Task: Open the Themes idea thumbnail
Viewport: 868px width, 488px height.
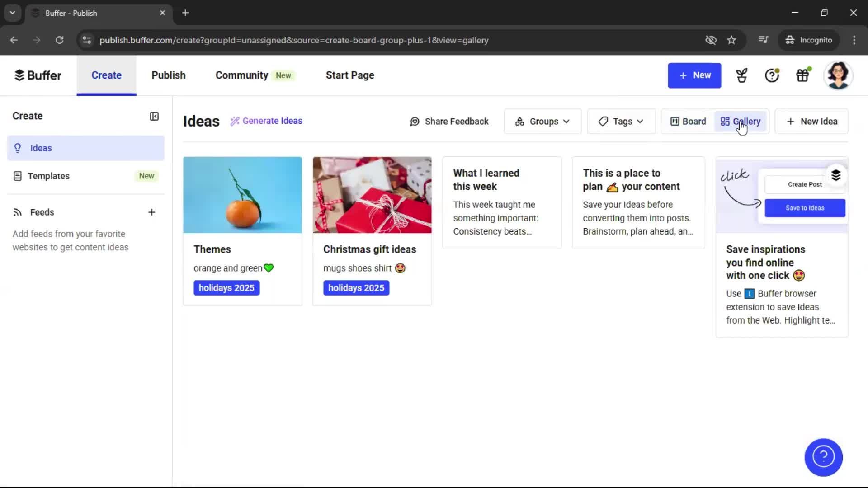Action: (242, 194)
